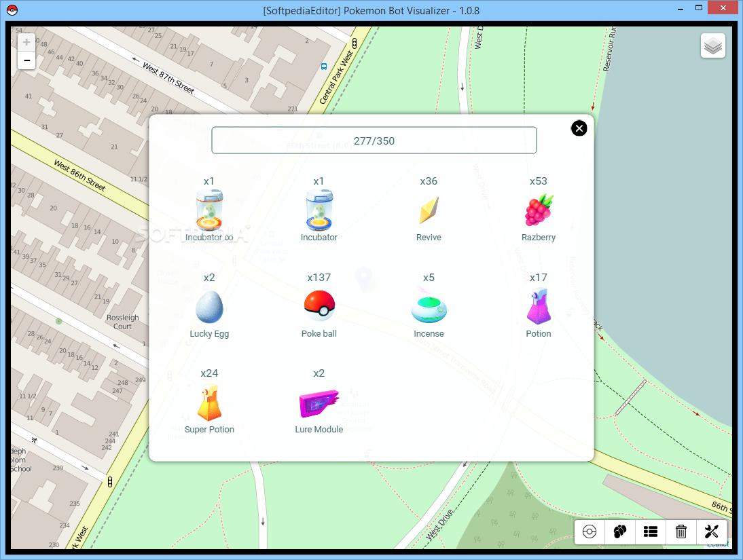The width and height of the screenshot is (743, 560).
Task: Open the wrench and screwdriver settings icon
Action: click(x=711, y=531)
